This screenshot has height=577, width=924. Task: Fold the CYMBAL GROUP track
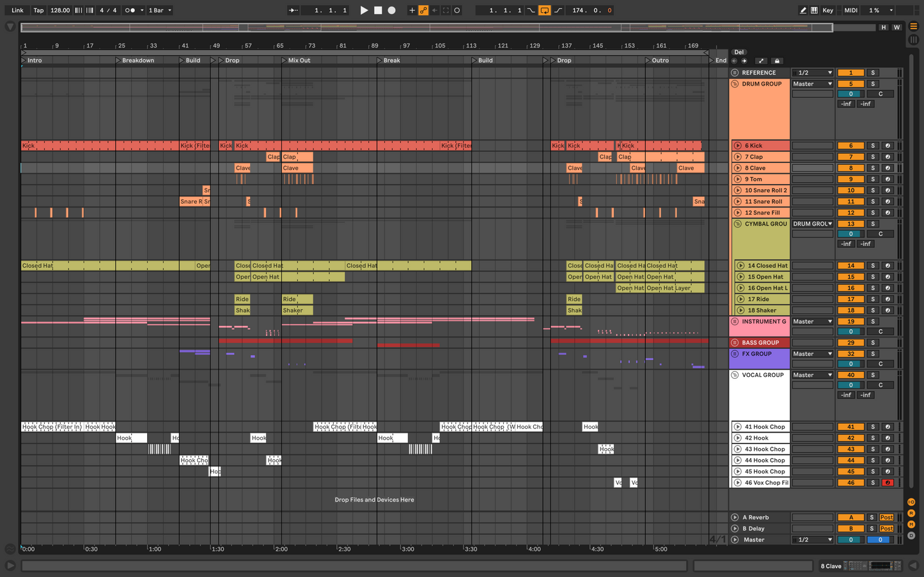(737, 224)
